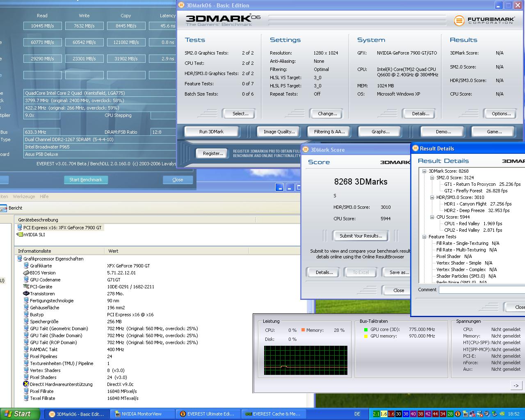The height and width of the screenshot is (420, 525).
Task: Select the PCI Express x16 XFX GeForce device icon
Action: click(19, 228)
